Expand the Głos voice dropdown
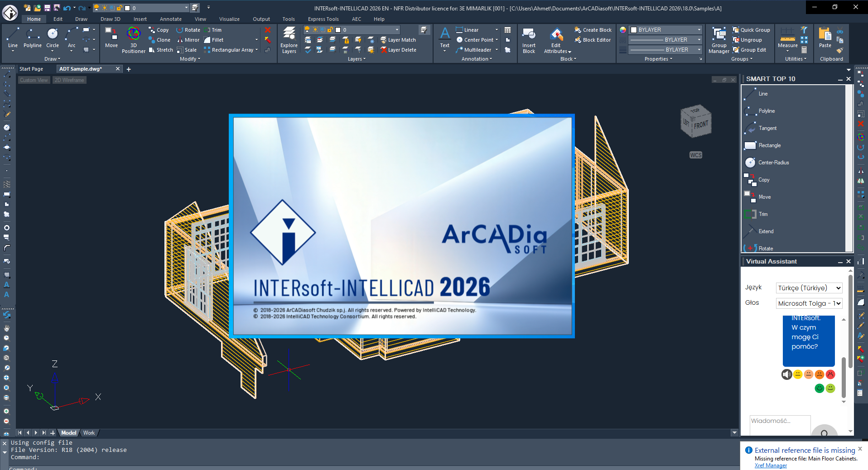The width and height of the screenshot is (868, 470). (x=809, y=303)
